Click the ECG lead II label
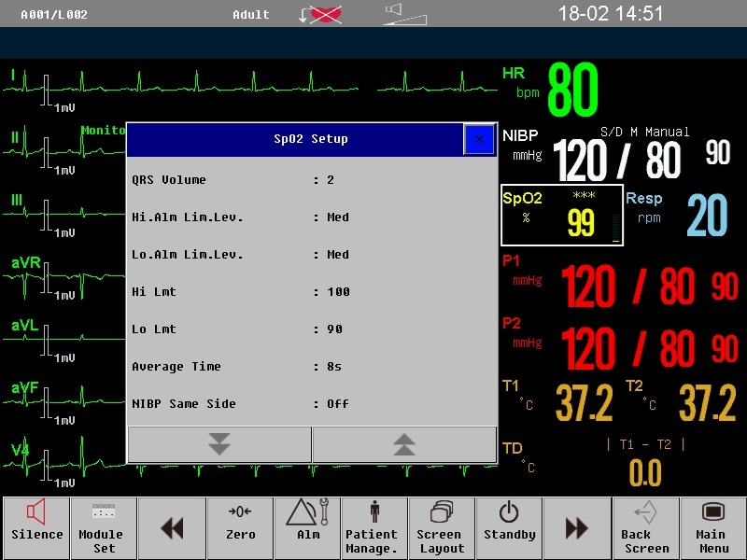This screenshot has width=747, height=560. (x=15, y=137)
